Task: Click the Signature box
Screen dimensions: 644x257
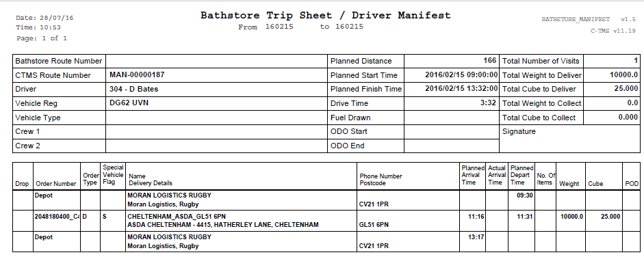Action: [x=569, y=139]
